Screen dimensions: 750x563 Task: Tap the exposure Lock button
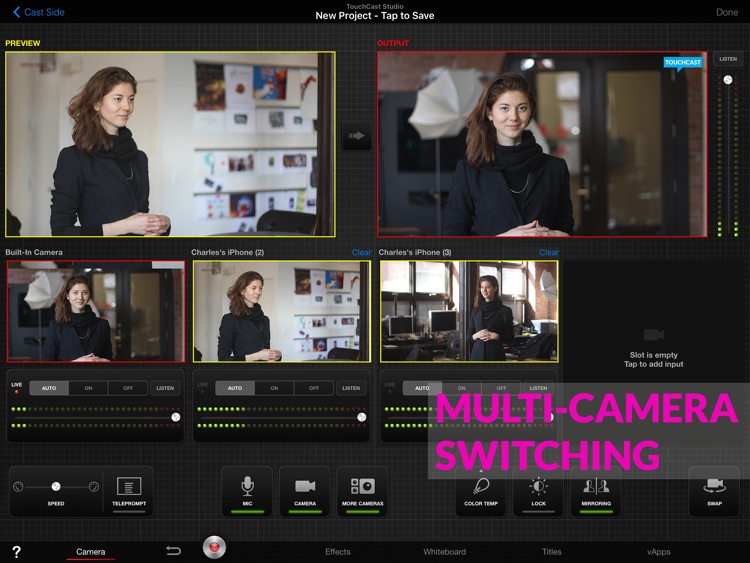coord(538,493)
